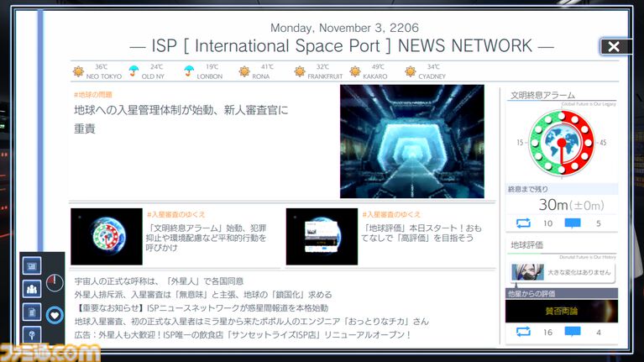Open the 地球評価 article thumbnail image
Image resolution: width=644 pixels, height=362 pixels.
pyautogui.click(x=322, y=236)
